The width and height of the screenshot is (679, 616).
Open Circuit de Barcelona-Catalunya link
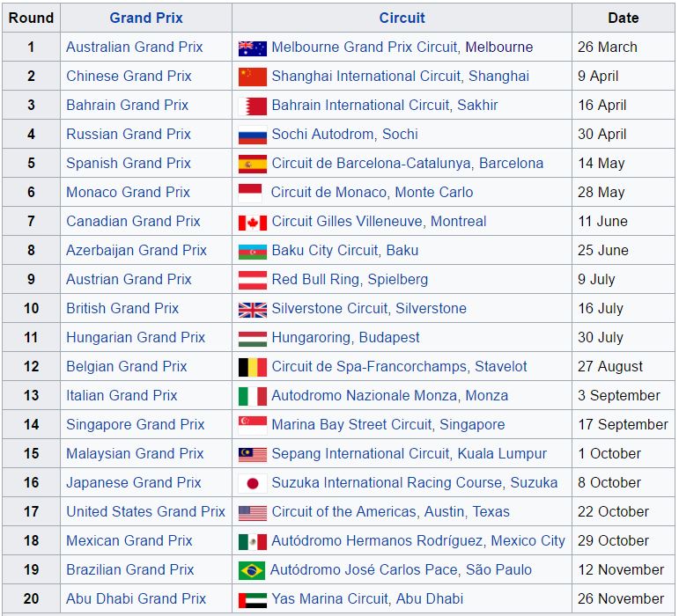click(x=371, y=163)
